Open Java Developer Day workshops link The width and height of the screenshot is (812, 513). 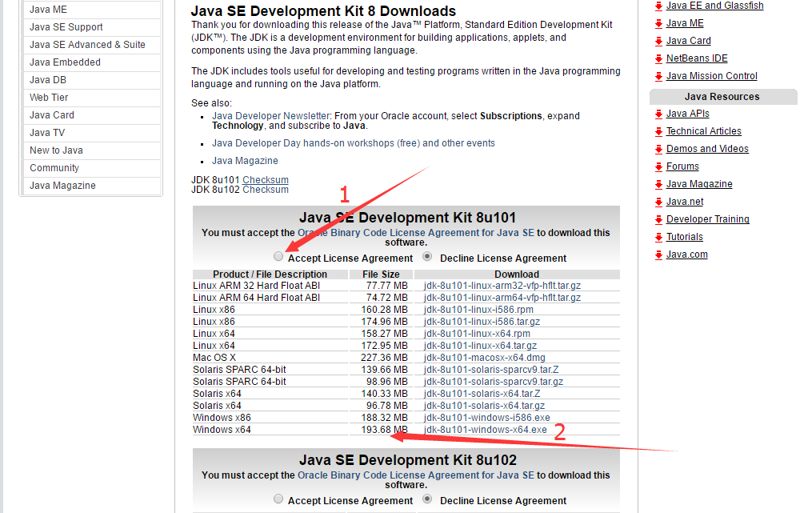click(x=353, y=143)
